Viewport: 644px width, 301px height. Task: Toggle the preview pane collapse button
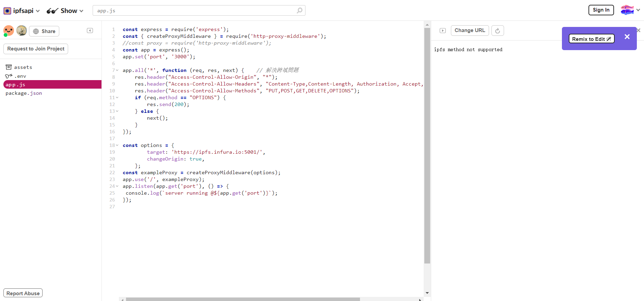point(443,31)
